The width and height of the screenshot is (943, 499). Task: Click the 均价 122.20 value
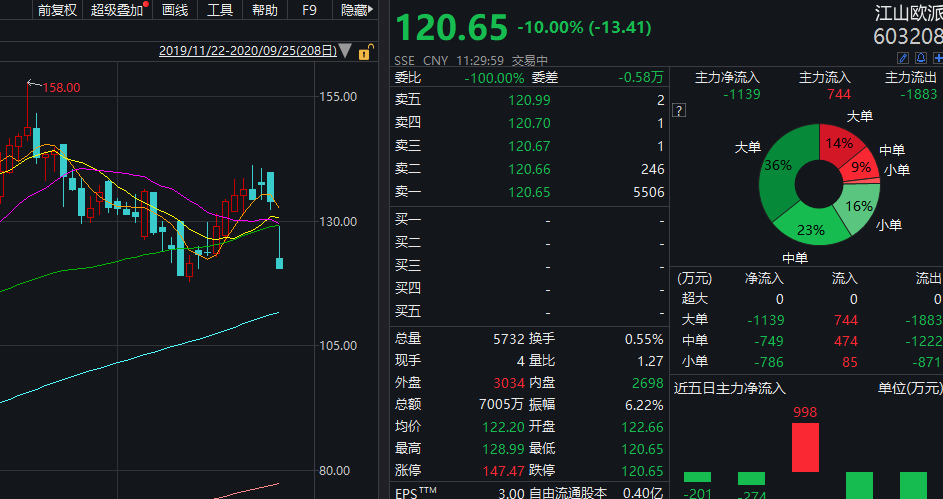point(504,427)
